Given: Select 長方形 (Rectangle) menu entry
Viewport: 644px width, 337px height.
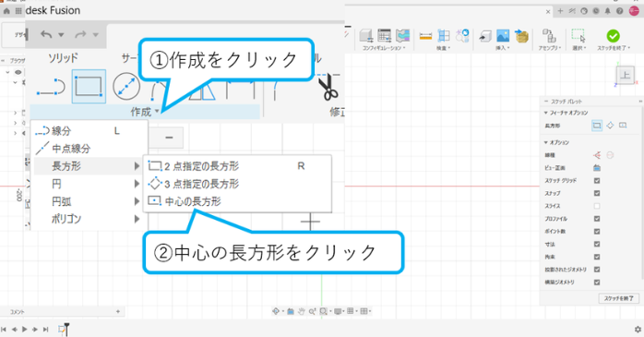Looking at the screenshot, I should point(89,166).
